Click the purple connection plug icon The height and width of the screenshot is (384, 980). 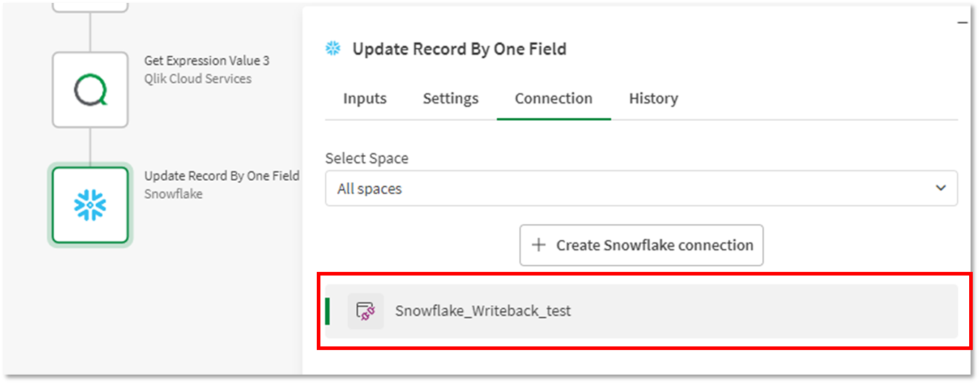pyautogui.click(x=366, y=312)
